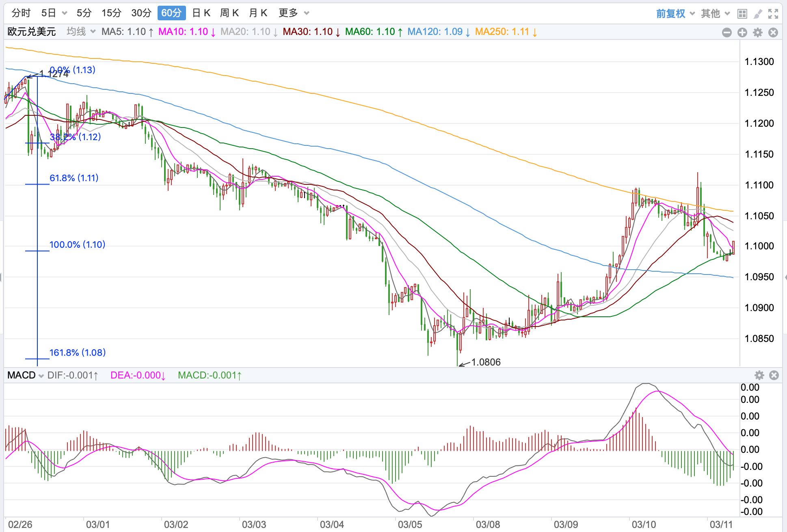Click the 1.1000 price axis label
Viewport: 787px width, 532px height.
759,246
